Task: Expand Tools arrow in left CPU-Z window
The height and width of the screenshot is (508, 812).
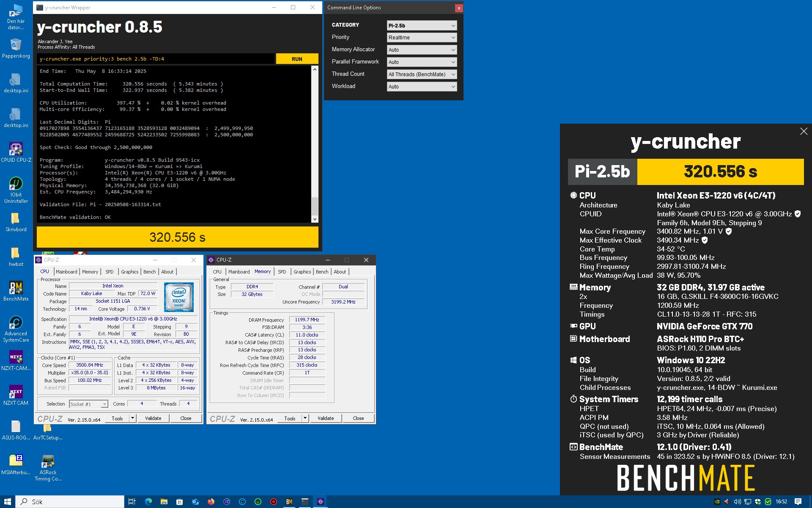Action: [132, 418]
